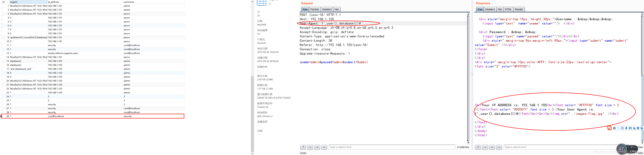Sort by the uagent column header
The height and width of the screenshot is (155, 644).
coord(28,2)
